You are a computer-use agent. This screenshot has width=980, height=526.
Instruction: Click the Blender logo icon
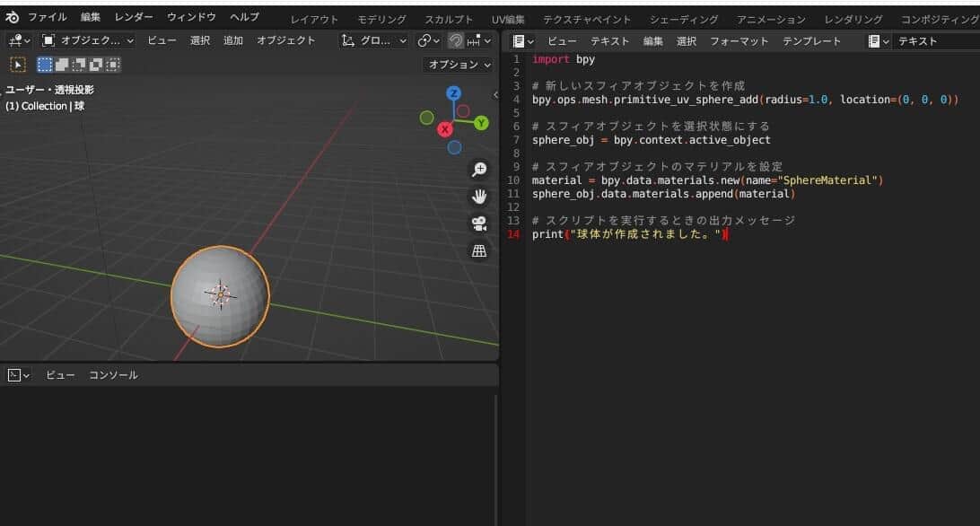pyautogui.click(x=12, y=17)
